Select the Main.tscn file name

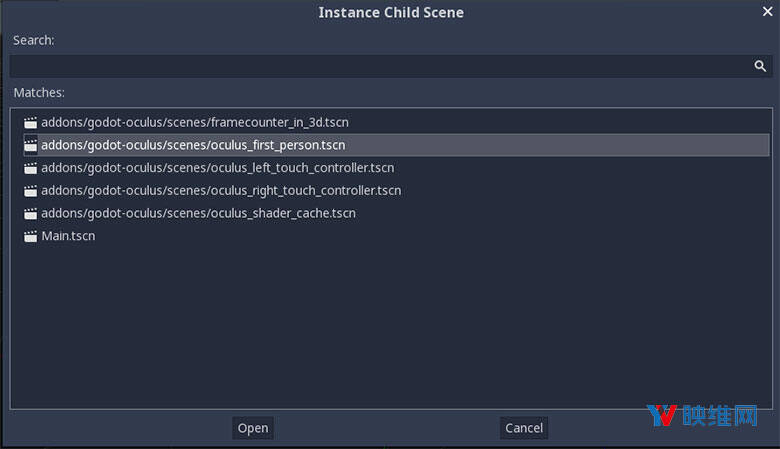pyautogui.click(x=68, y=237)
